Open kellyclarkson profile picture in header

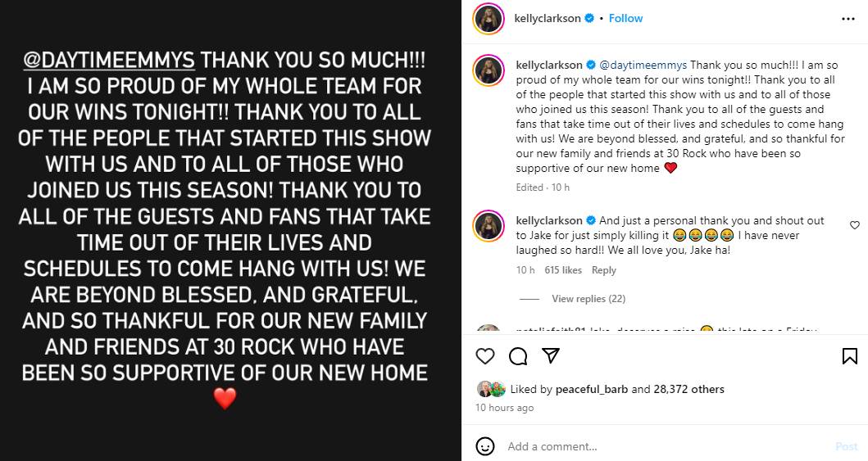(489, 18)
